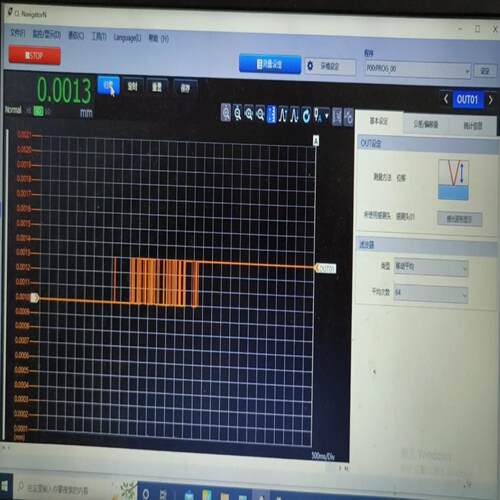Click the fourth magnifier icon before blue scale icon
The height and width of the screenshot is (500, 500).
(x=260, y=114)
